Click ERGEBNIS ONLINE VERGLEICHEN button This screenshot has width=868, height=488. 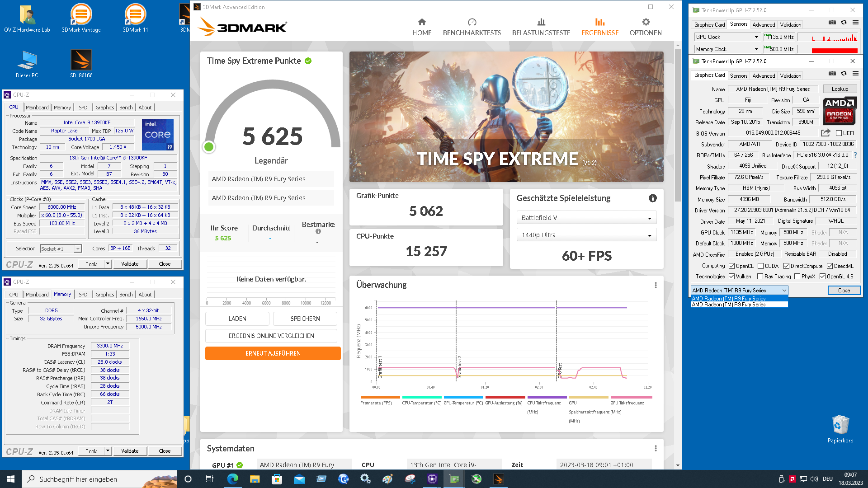tap(271, 336)
